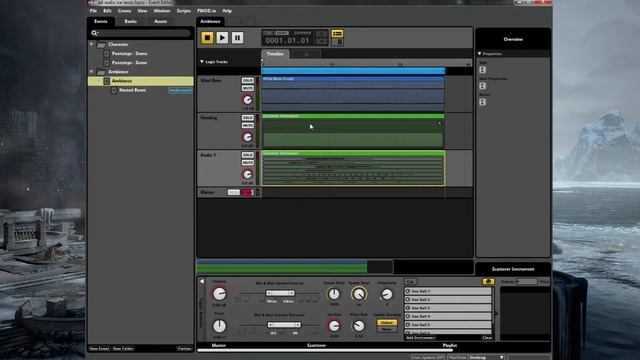Start playback with the play button
Image resolution: width=640 pixels, height=360 pixels.
(x=222, y=38)
